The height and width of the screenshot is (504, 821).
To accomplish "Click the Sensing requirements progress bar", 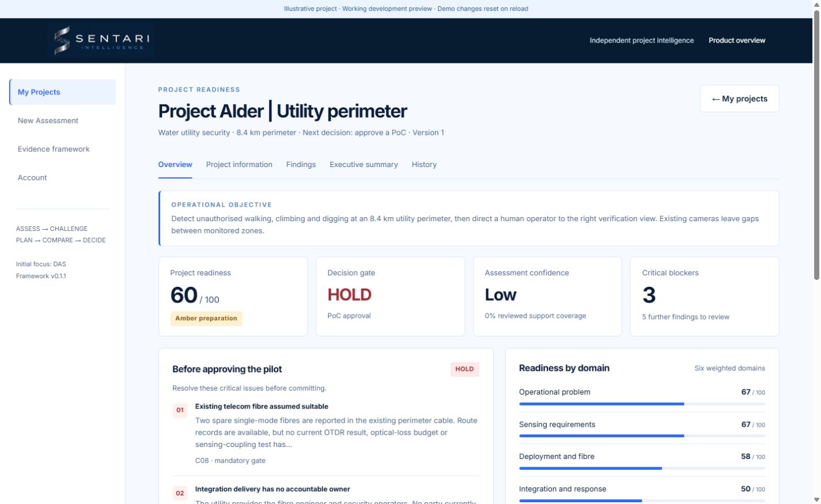I will (x=642, y=436).
